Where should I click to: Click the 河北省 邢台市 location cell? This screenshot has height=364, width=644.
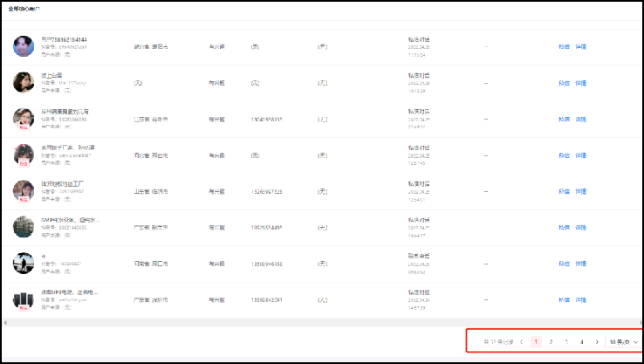point(151,155)
